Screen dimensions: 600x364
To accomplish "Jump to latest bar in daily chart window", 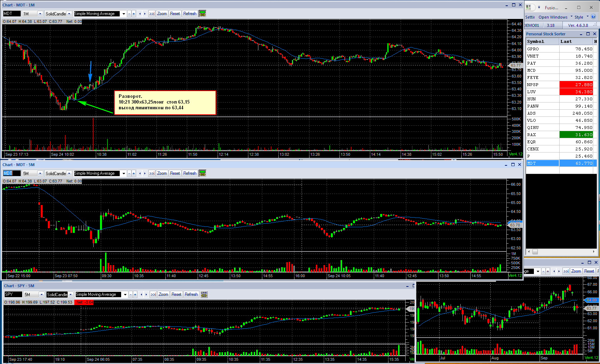I will point(566,271).
